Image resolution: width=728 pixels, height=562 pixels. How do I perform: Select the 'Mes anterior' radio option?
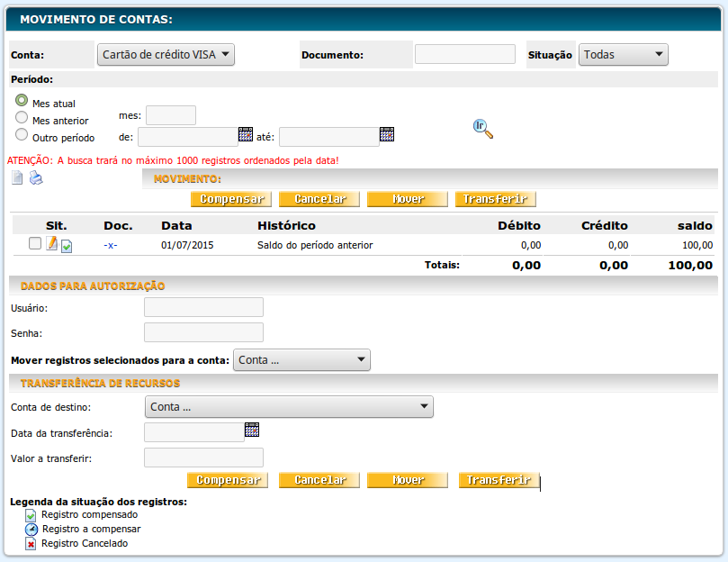click(x=22, y=117)
